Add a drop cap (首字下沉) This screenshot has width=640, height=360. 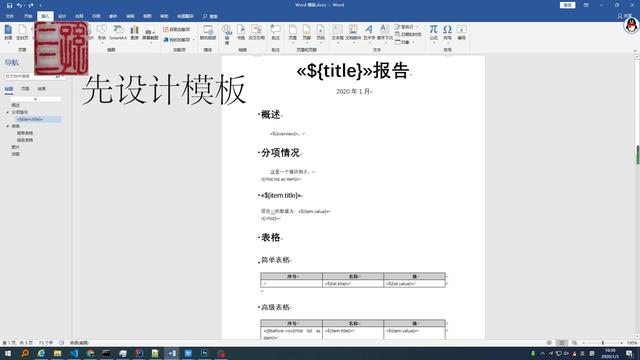(x=384, y=33)
